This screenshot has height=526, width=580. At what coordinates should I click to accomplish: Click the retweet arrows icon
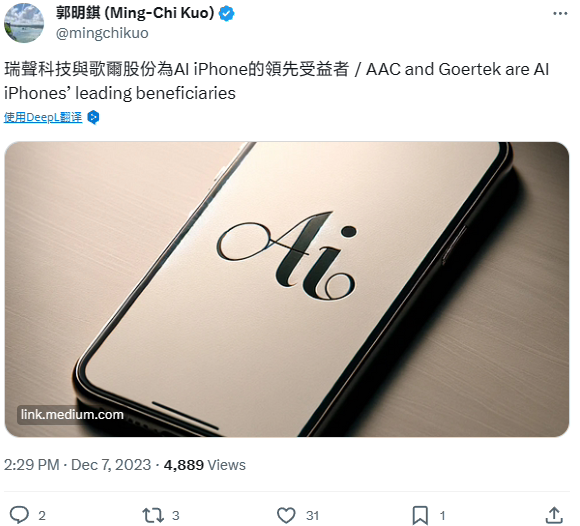(153, 515)
